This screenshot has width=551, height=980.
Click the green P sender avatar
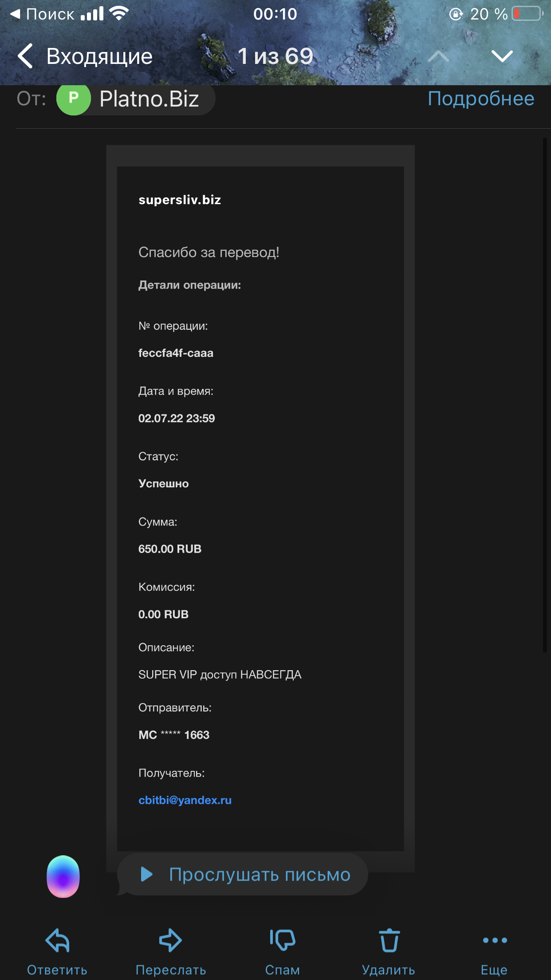pos(74,98)
